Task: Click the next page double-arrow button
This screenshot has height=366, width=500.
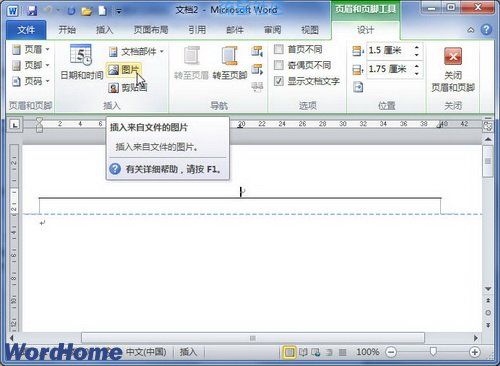Action: click(x=488, y=325)
